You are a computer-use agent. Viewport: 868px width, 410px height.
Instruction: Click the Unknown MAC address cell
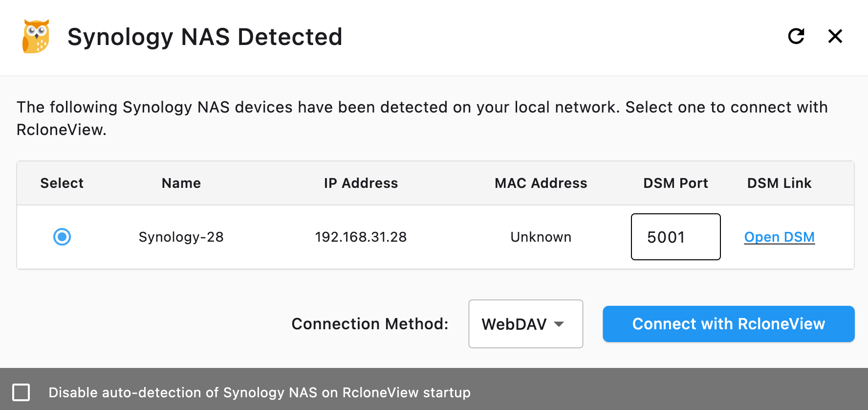pyautogui.click(x=541, y=237)
